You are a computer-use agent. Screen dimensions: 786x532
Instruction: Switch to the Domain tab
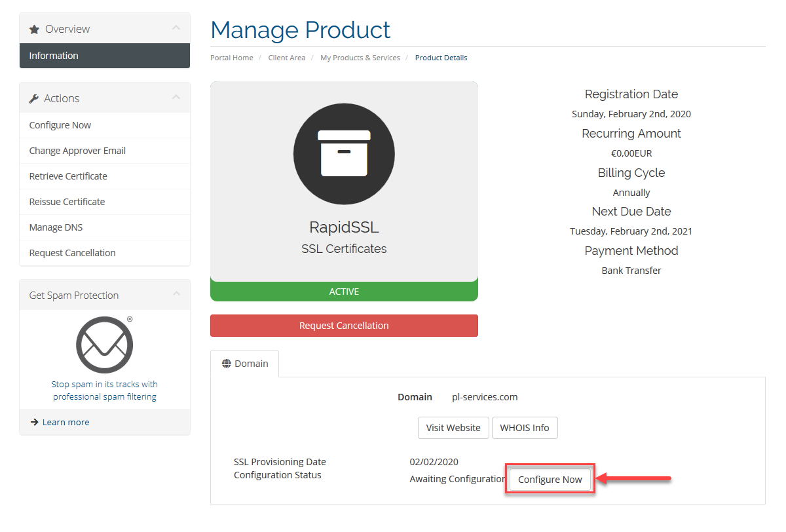pos(245,364)
